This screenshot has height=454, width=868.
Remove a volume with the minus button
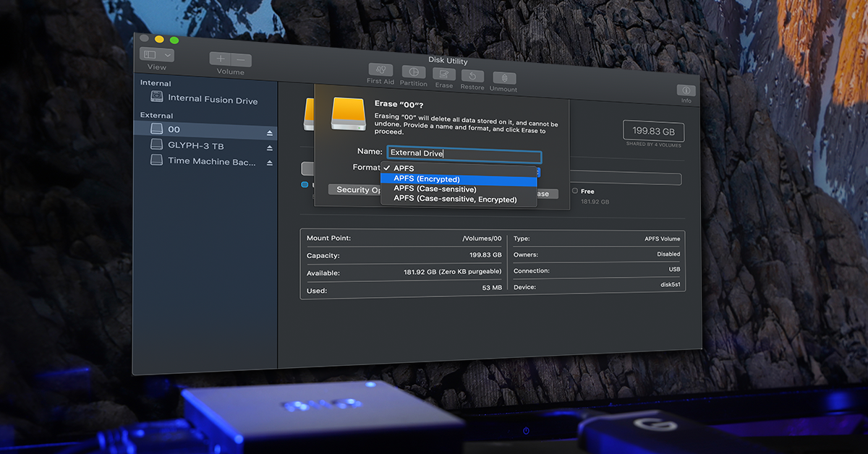[242, 60]
